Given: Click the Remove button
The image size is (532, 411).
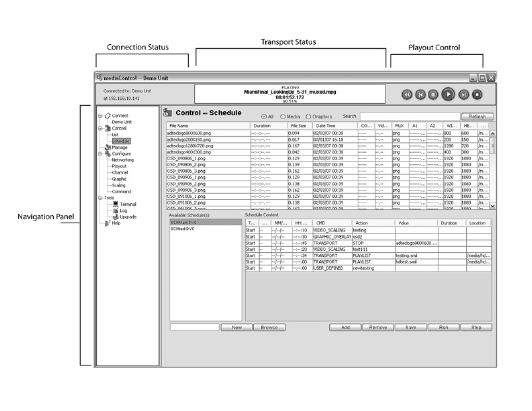Looking at the screenshot, I should point(378,327).
